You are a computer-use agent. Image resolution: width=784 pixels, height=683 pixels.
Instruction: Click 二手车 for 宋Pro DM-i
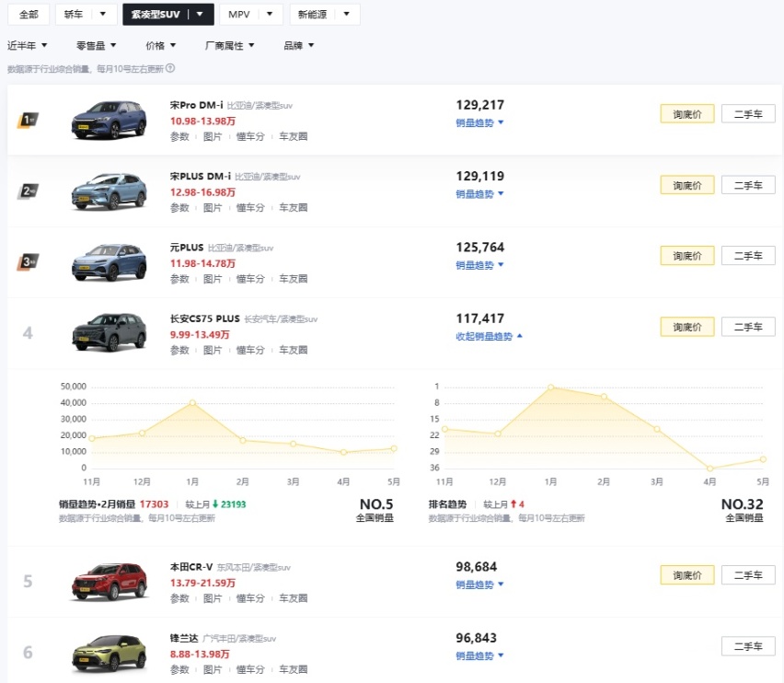coord(748,114)
